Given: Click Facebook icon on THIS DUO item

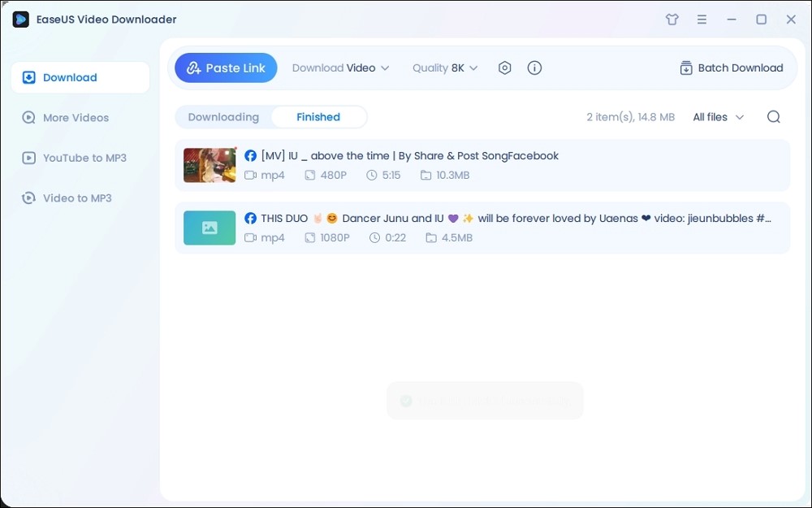Looking at the screenshot, I should (251, 219).
